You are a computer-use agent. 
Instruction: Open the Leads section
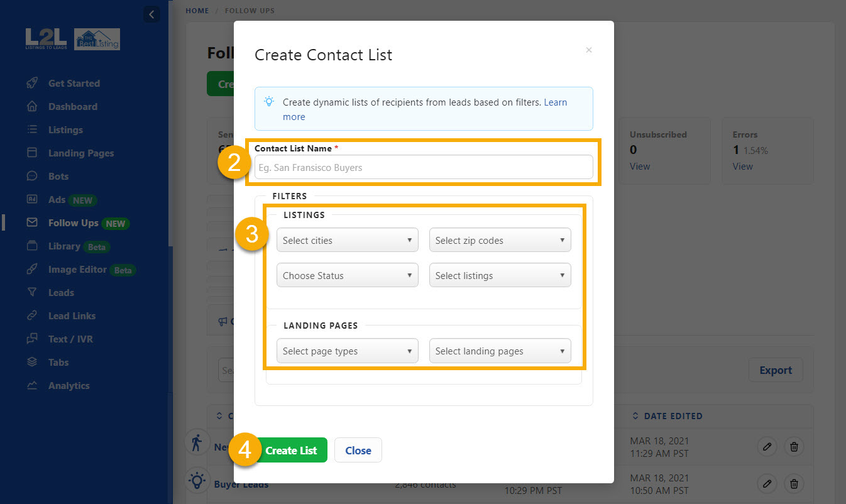[x=60, y=292]
